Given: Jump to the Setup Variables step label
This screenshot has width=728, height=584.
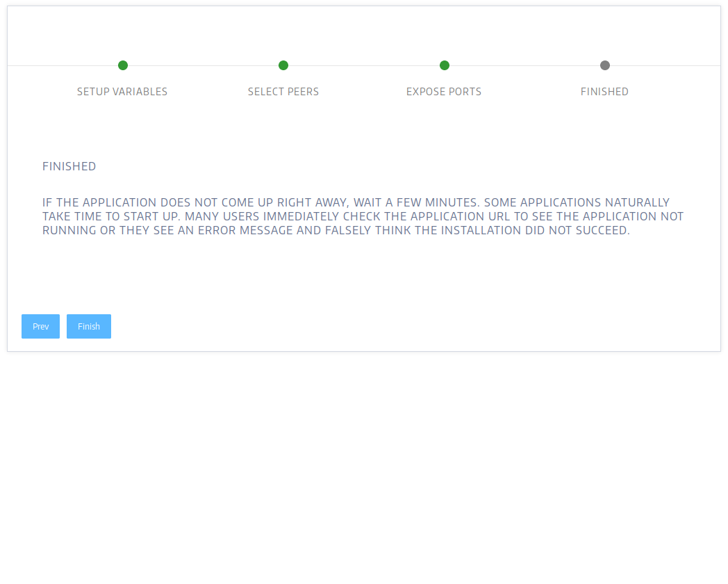Looking at the screenshot, I should (x=122, y=92).
